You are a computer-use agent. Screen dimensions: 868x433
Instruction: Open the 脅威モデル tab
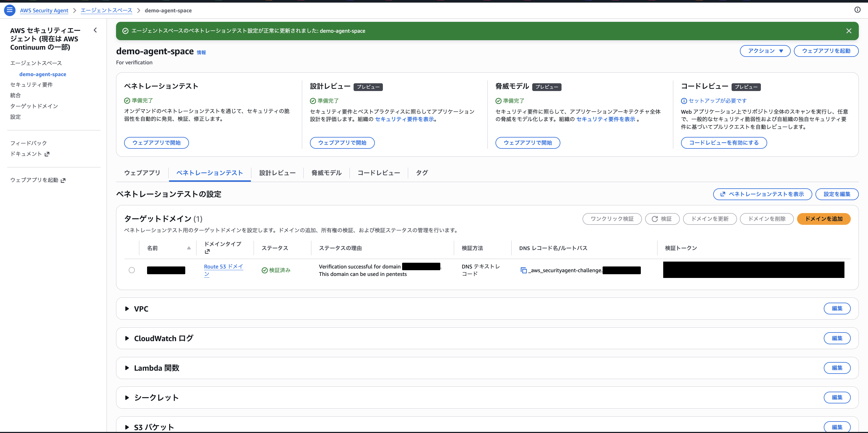tap(326, 173)
